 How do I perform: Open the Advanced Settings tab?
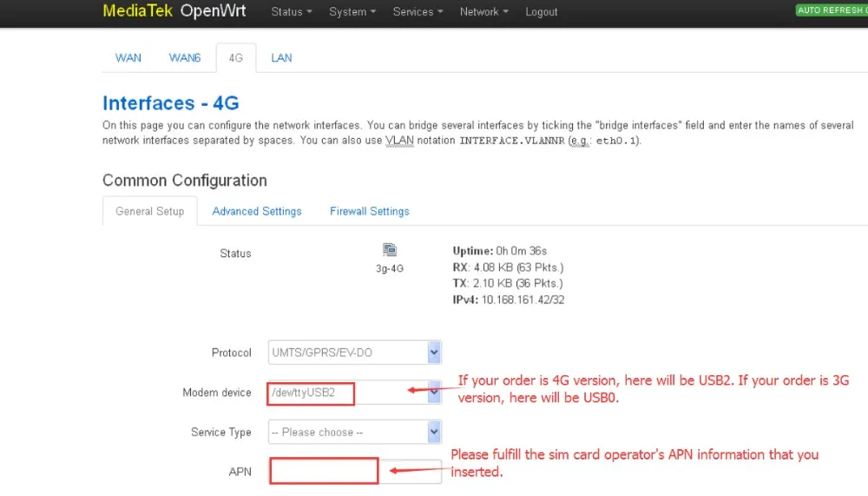pyautogui.click(x=257, y=211)
